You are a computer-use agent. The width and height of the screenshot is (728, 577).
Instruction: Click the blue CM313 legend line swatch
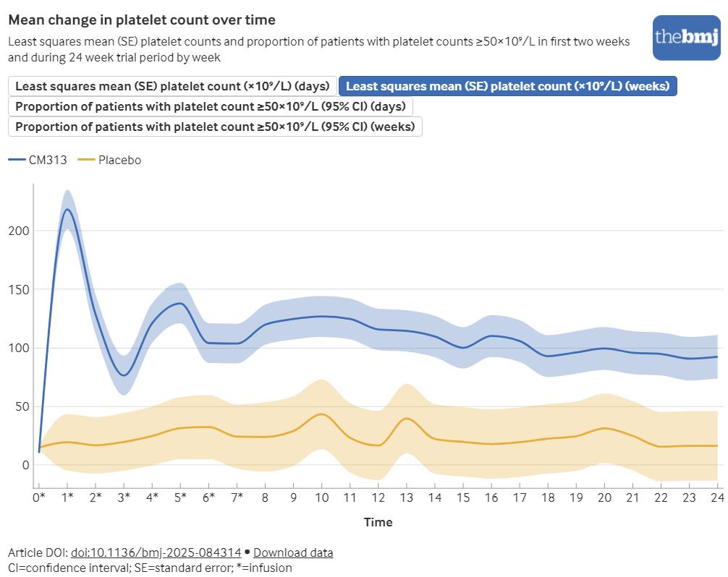click(x=17, y=160)
